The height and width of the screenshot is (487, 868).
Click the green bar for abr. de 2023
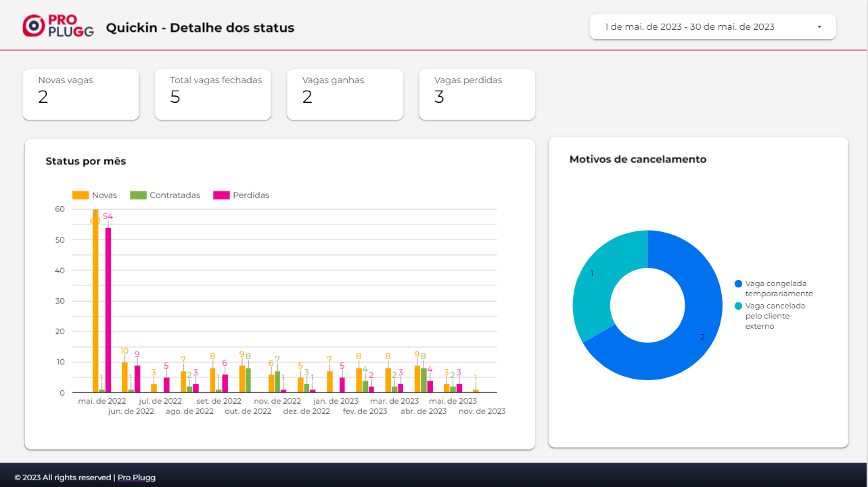[x=424, y=380]
